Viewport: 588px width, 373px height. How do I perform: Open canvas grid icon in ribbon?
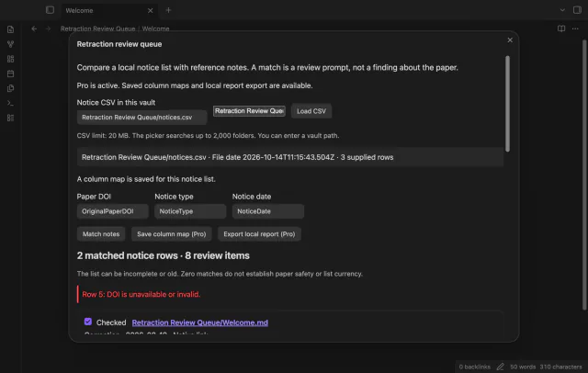pos(10,59)
